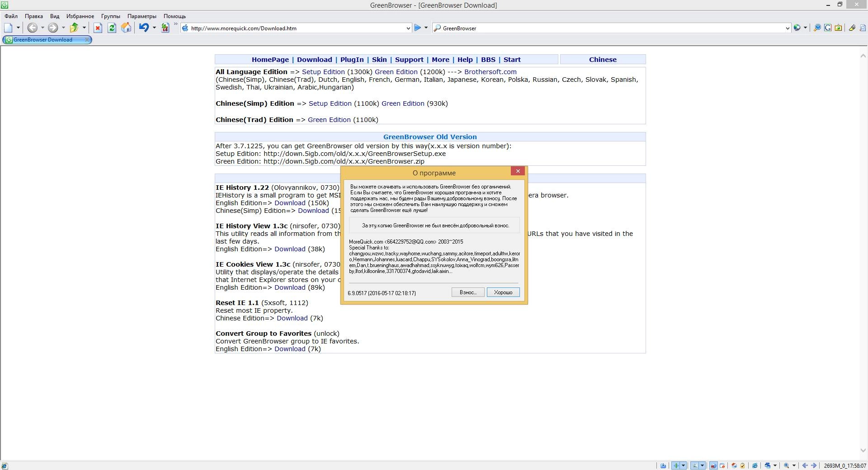This screenshot has width=868, height=470.
Task: Click the globe search engine icon
Action: coord(797,28)
